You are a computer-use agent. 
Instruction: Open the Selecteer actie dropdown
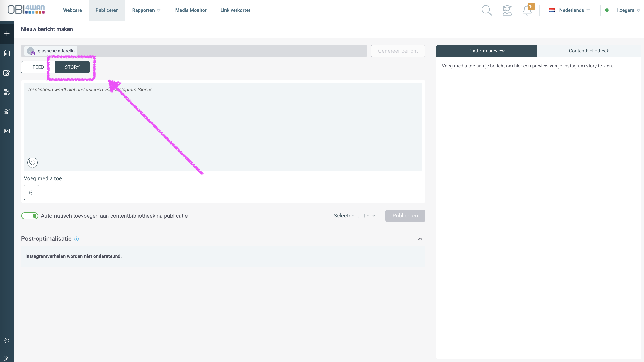coord(355,215)
